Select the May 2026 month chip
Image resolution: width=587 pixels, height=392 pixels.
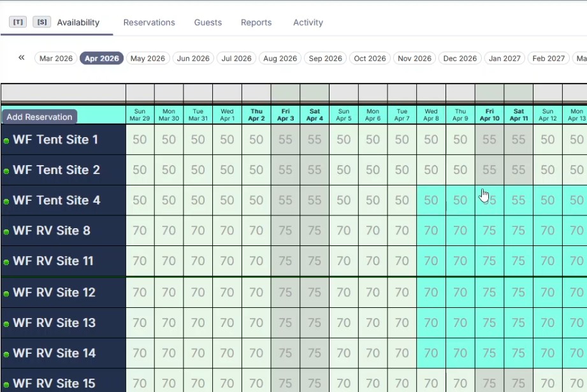(x=148, y=59)
